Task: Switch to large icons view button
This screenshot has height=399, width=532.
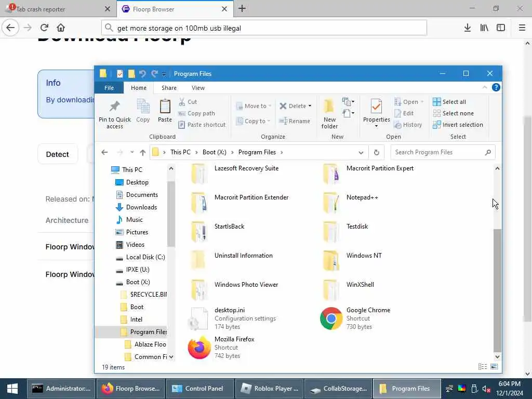Action: 494,366
